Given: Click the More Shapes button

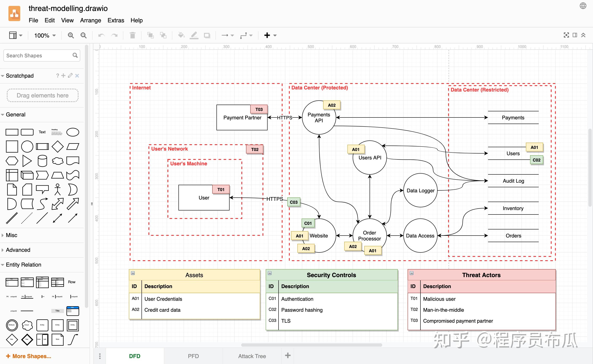Looking at the screenshot, I should click(x=29, y=356).
